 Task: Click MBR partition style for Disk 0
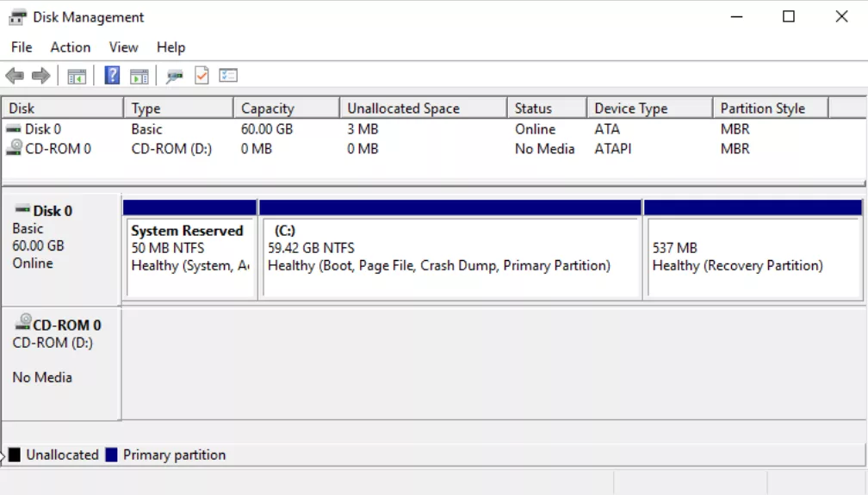click(735, 129)
